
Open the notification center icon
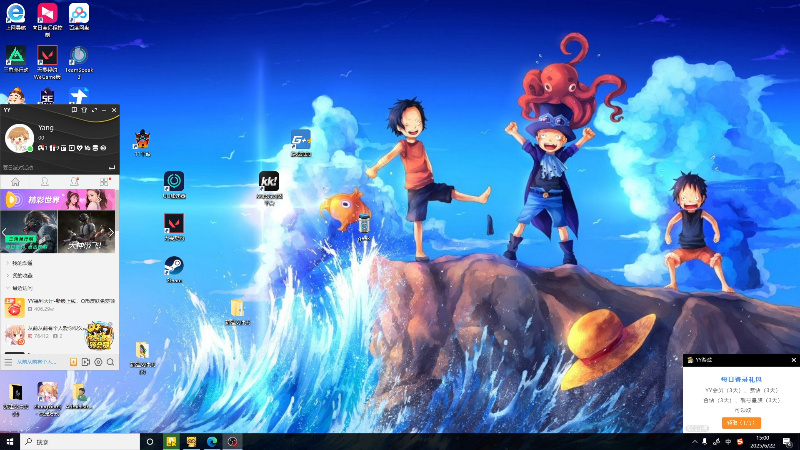point(787,442)
